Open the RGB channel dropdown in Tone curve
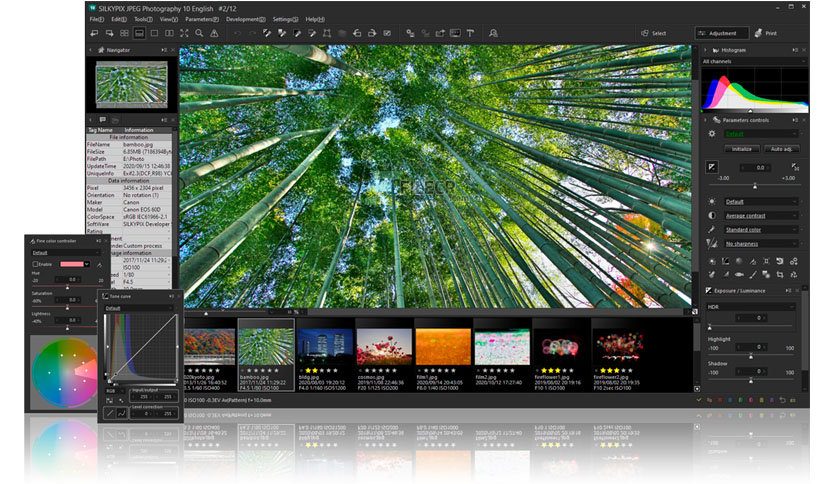 [x=114, y=391]
